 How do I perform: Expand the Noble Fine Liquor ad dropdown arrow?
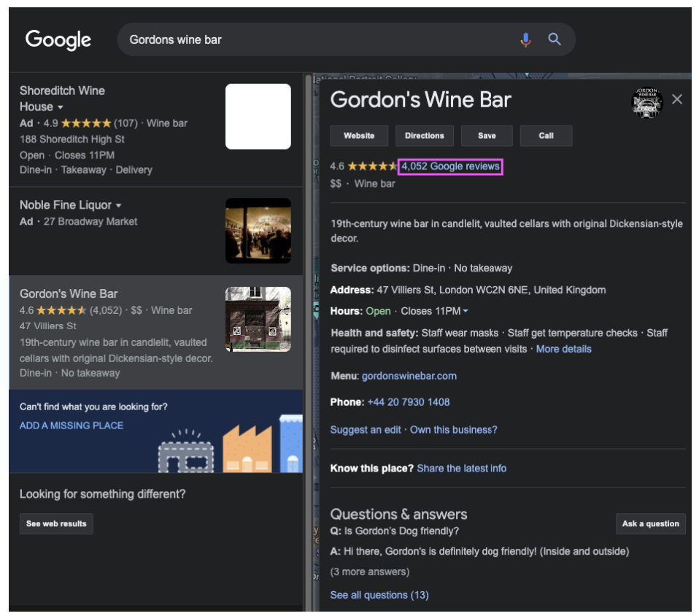coord(119,206)
